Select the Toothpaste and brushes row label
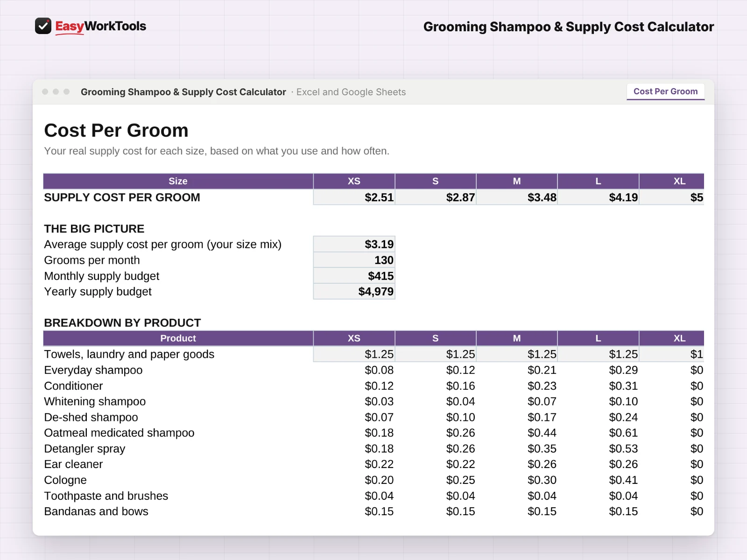The height and width of the screenshot is (560, 747). (106, 496)
